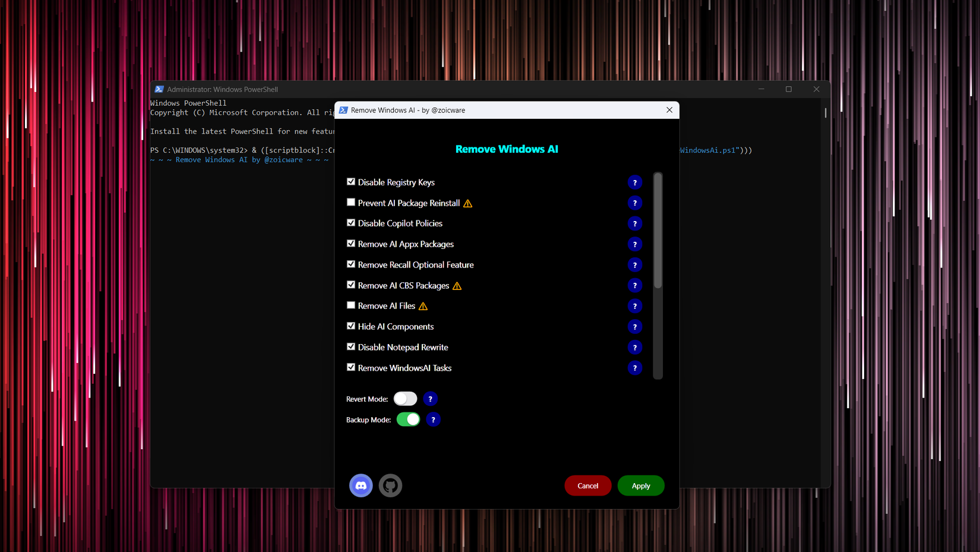This screenshot has height=552, width=980.
Task: Open the GitHub repository icon
Action: 390,485
